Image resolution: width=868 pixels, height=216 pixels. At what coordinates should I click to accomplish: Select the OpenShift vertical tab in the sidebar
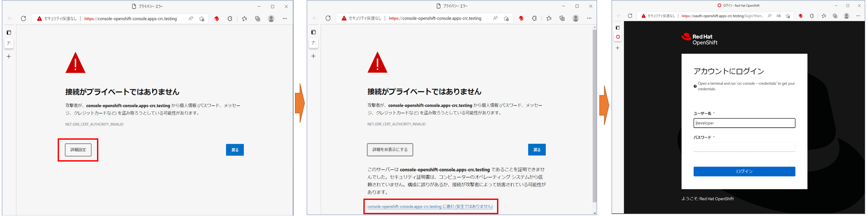click(618, 37)
